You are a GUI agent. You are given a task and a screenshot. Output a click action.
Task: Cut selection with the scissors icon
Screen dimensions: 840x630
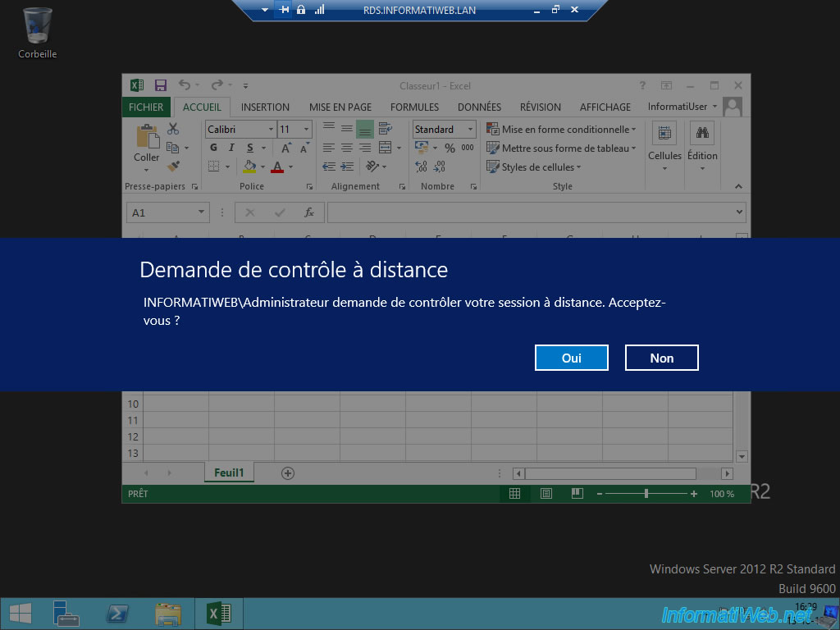(x=173, y=129)
